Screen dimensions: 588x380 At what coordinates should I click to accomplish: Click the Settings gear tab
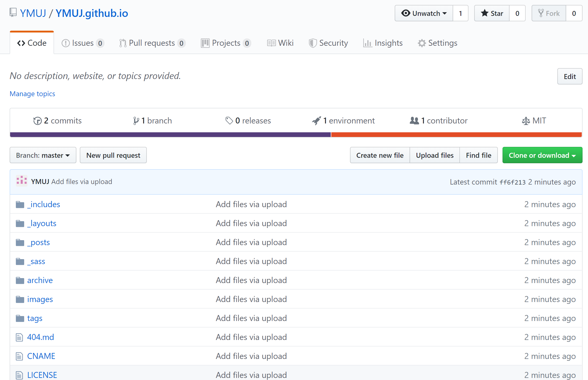pyautogui.click(x=438, y=43)
